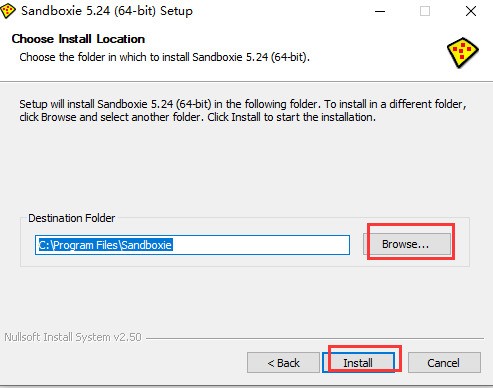Go to the previous step with < Back
493x388 pixels.
click(x=283, y=363)
